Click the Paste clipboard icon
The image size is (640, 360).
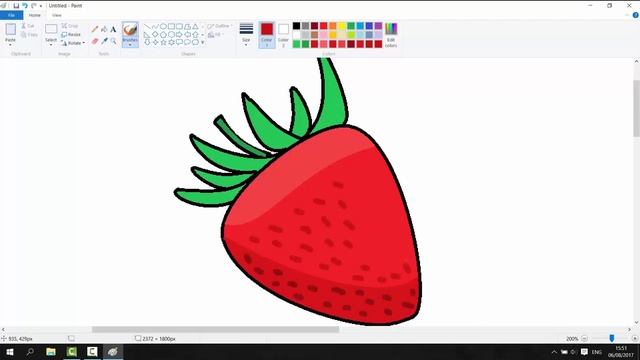[11, 29]
